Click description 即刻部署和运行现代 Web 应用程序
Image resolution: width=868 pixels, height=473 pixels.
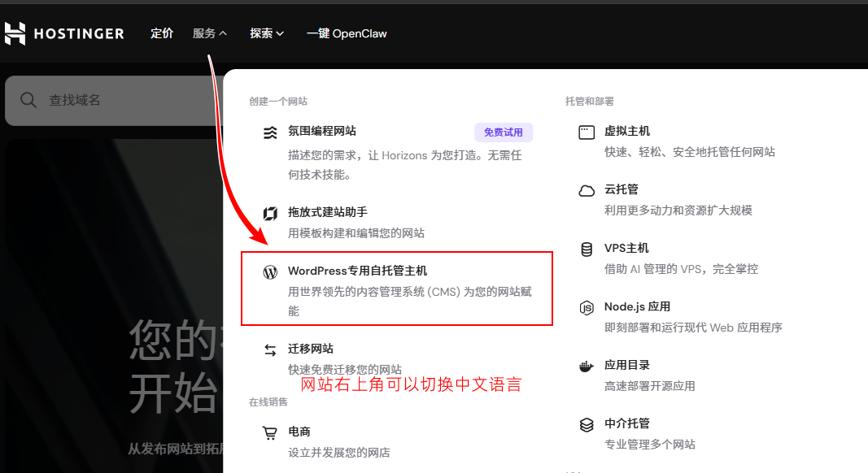(x=693, y=328)
